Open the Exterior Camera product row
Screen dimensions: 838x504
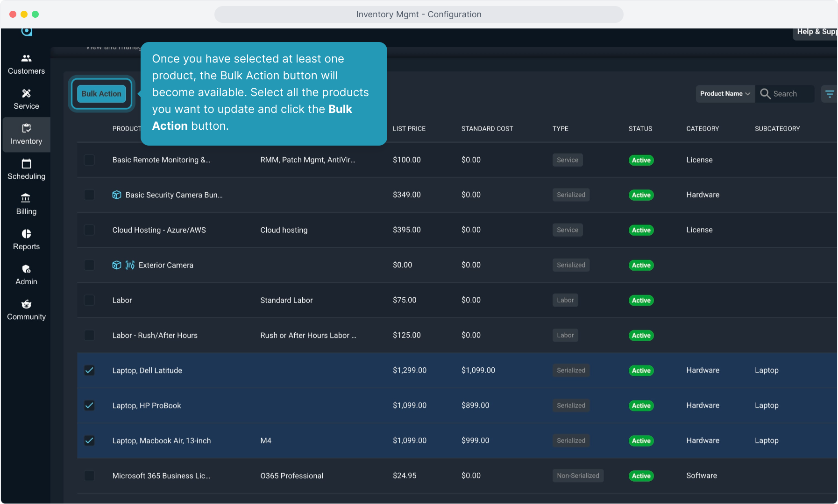(166, 265)
